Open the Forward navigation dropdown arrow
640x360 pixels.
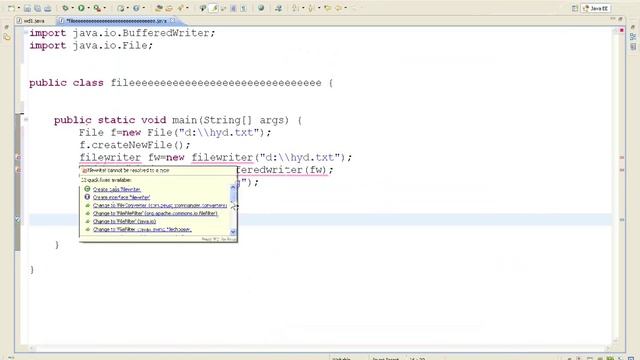346,8
